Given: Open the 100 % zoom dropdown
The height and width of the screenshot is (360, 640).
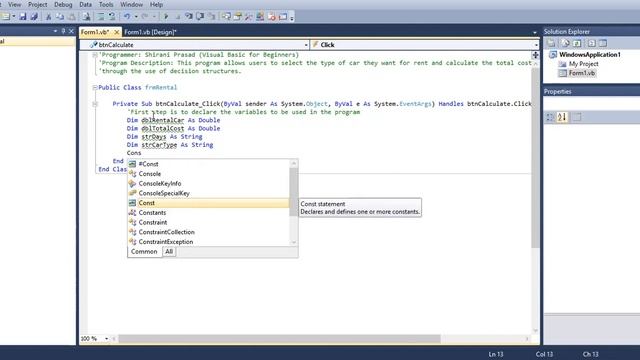Looking at the screenshot, I should point(107,338).
